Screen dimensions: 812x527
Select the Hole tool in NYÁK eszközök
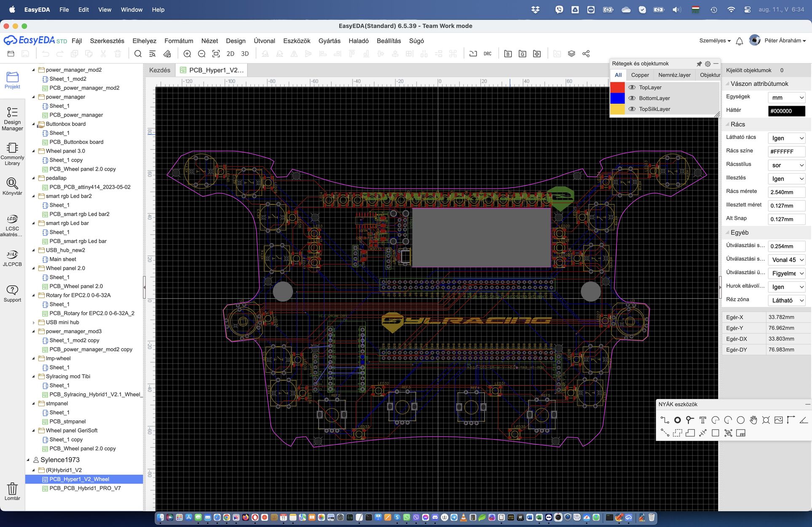766,420
